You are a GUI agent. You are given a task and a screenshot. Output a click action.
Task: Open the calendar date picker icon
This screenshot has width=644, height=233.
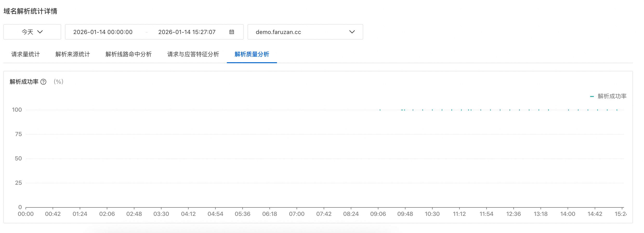point(231,32)
